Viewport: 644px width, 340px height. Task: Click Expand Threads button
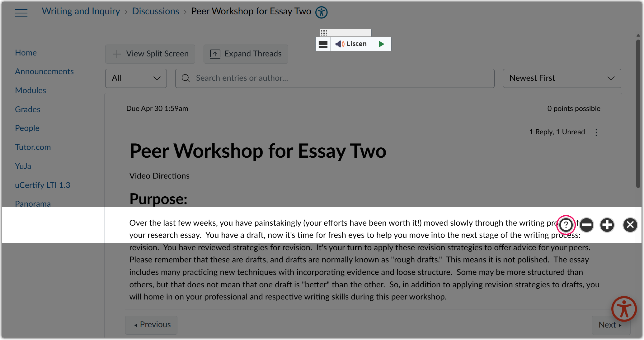coord(246,54)
